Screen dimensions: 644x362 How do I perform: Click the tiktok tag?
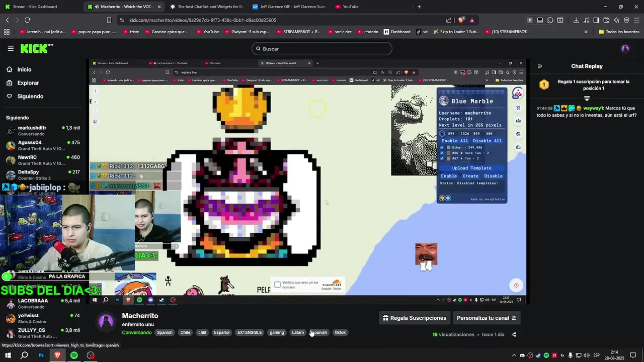tap(340, 332)
